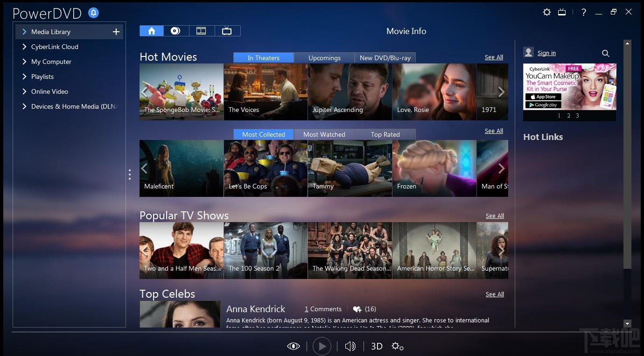Click the notification bell beside PowerDVD
Image resolution: width=644 pixels, height=356 pixels.
point(93,13)
